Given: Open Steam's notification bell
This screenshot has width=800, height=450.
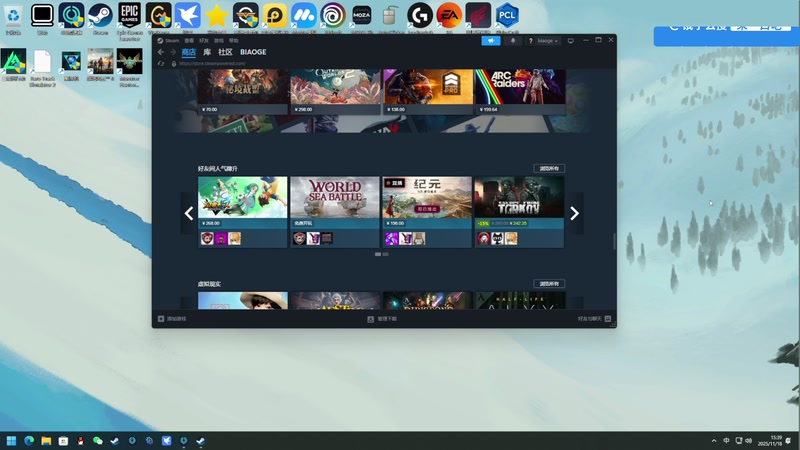Looking at the screenshot, I should [513, 40].
